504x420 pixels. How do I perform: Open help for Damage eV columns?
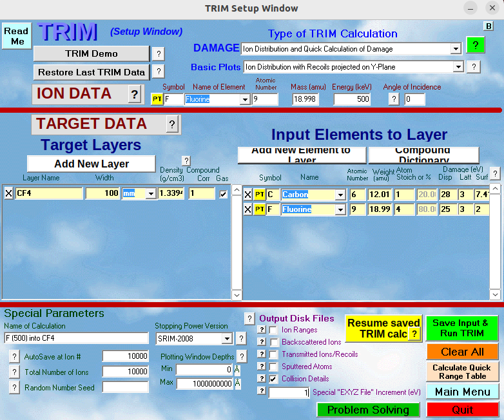click(x=496, y=173)
